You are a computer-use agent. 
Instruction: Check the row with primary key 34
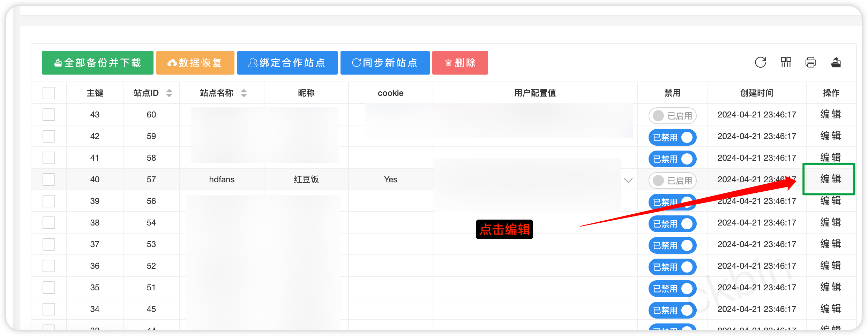pos(49,309)
